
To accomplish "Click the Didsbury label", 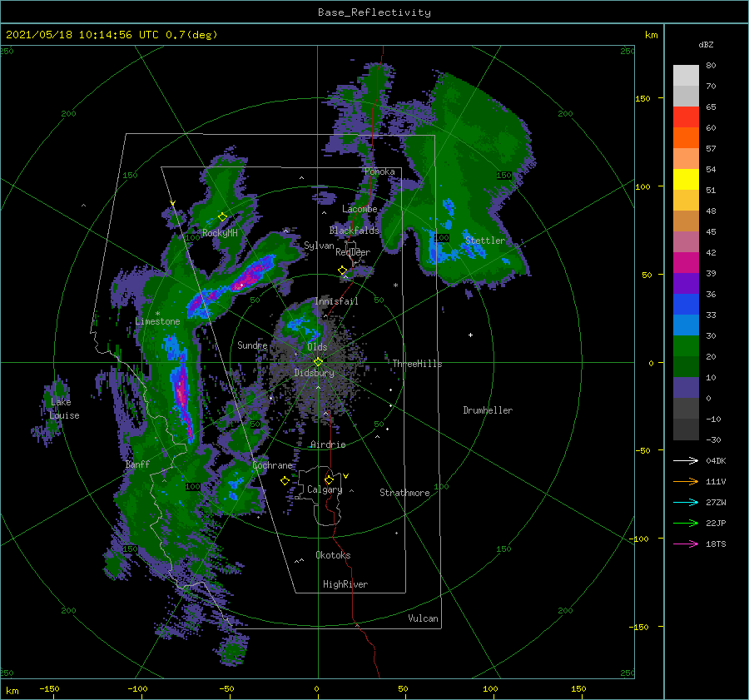I will tap(314, 373).
